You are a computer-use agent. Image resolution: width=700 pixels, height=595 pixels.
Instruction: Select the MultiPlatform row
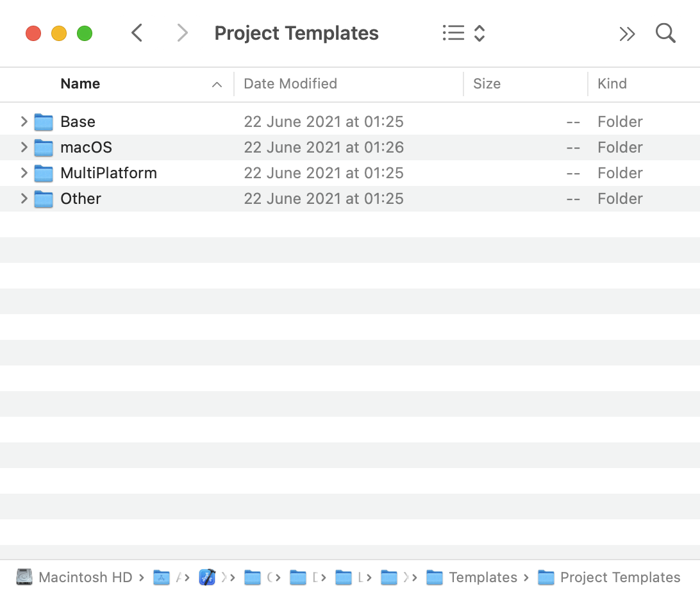[108, 173]
